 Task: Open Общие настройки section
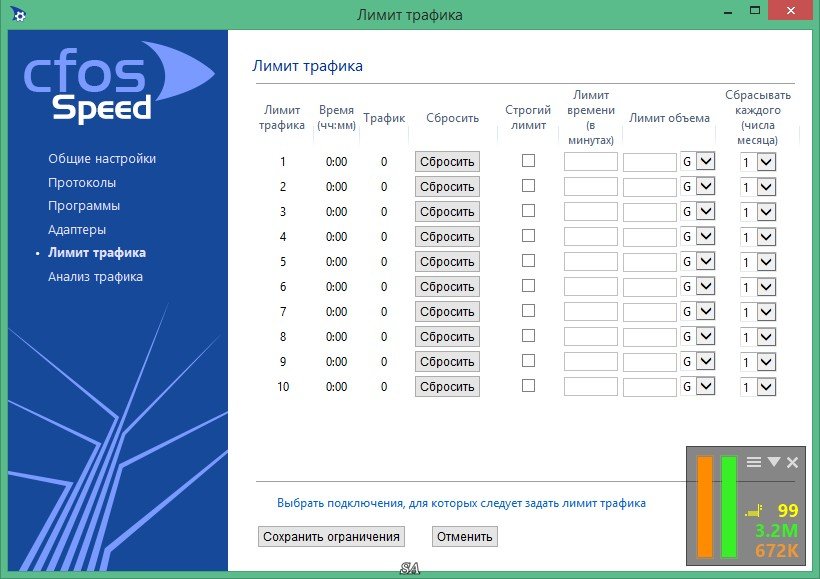(102, 158)
